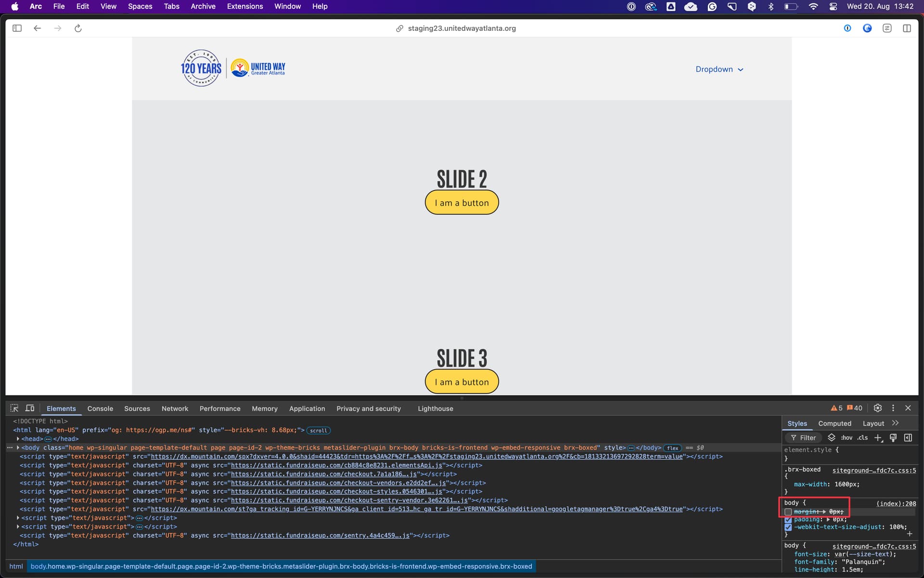This screenshot has width=924, height=578.
Task: Expand the first collapsed inline script node
Action: click(x=18, y=518)
